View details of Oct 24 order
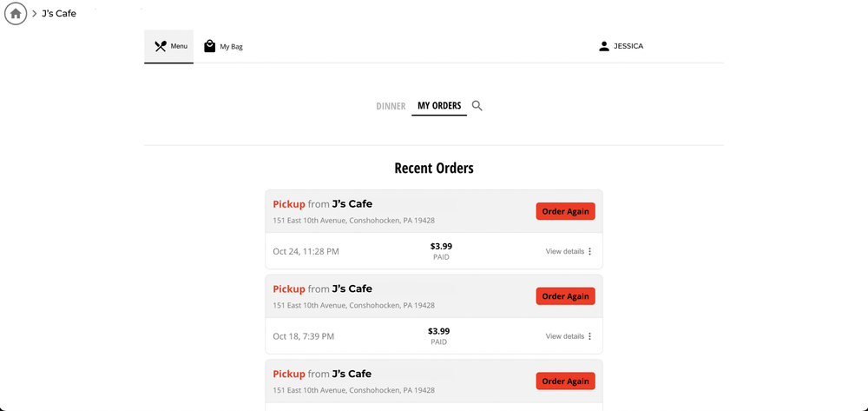The height and width of the screenshot is (411, 868). click(565, 251)
